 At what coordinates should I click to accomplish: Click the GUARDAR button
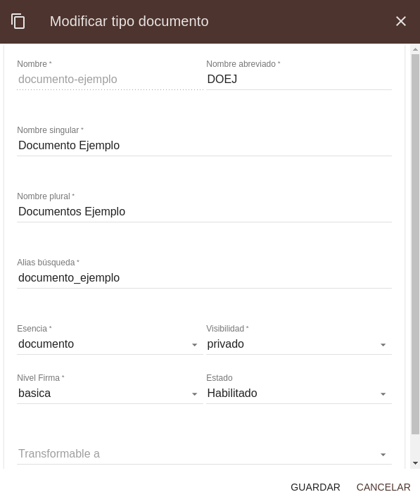click(315, 487)
